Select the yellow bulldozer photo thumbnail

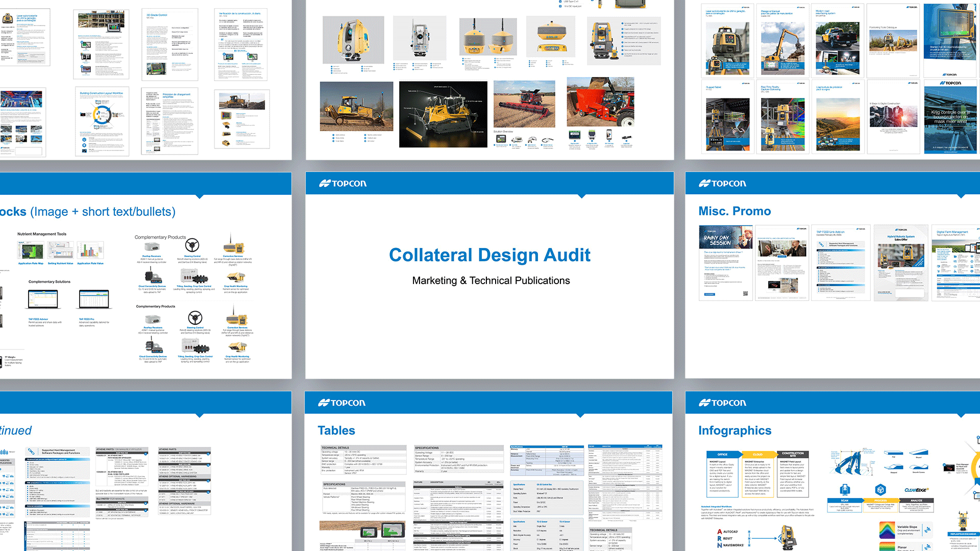(x=356, y=106)
